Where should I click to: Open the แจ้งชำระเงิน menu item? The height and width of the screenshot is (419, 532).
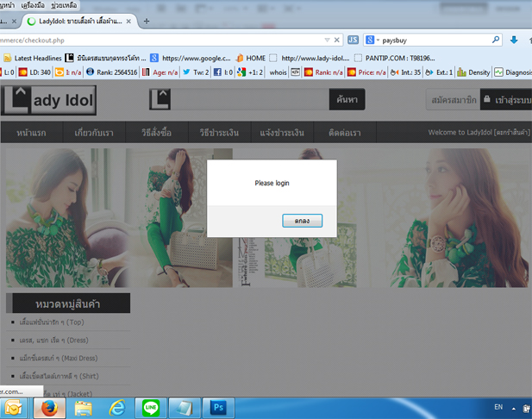tap(282, 132)
